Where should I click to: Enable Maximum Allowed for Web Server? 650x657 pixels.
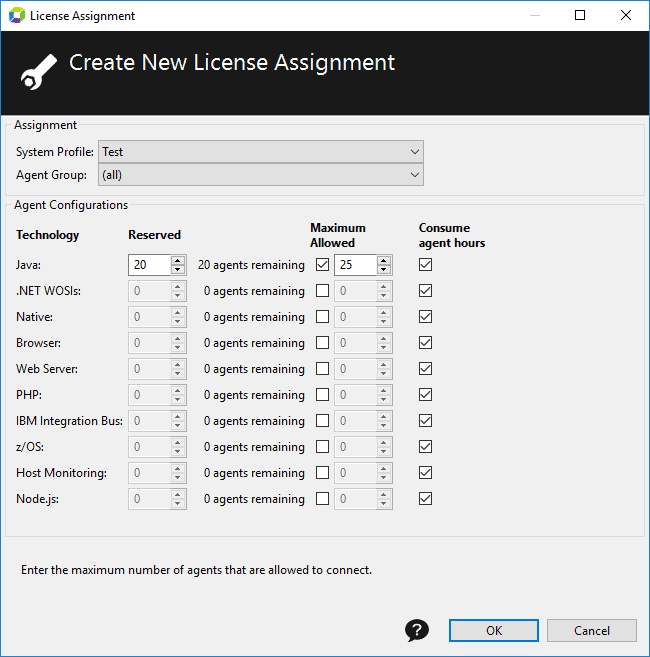[322, 369]
